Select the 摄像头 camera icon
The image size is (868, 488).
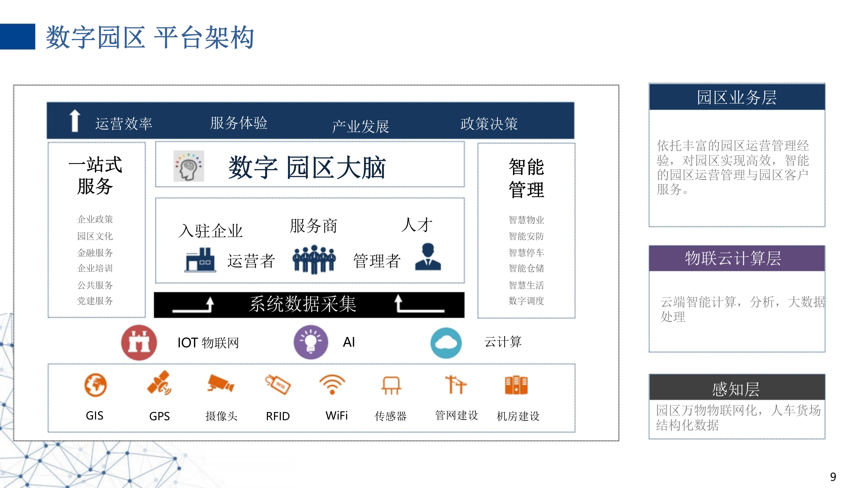tap(221, 384)
